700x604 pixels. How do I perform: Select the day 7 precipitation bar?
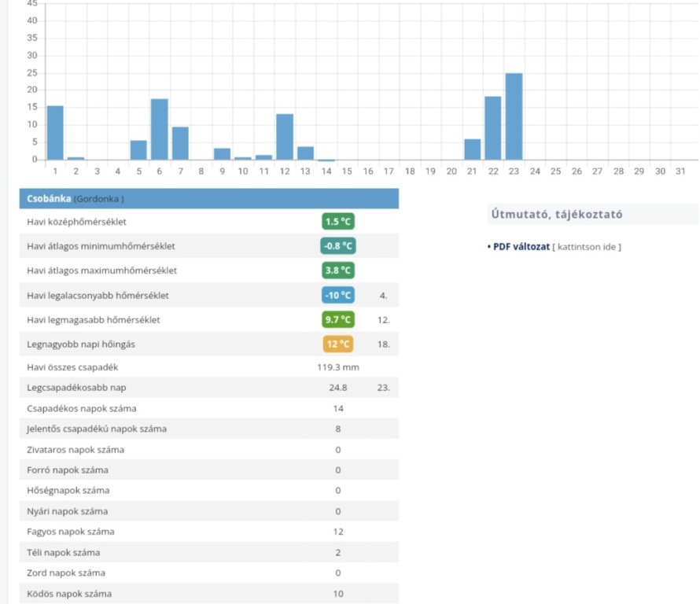tap(180, 143)
